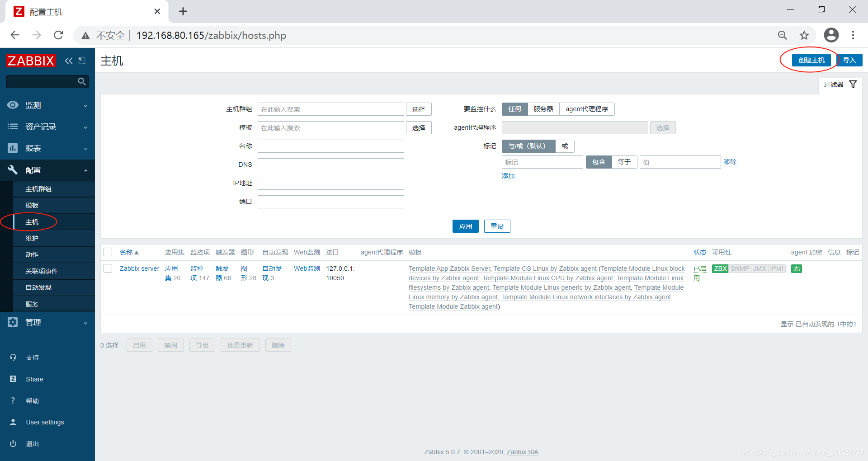Click the logout power icon
The height and width of the screenshot is (461, 868).
coord(13,443)
